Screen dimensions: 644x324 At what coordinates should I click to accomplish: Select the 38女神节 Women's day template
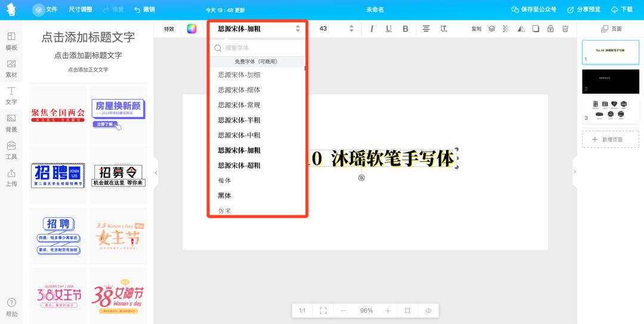[x=118, y=296]
